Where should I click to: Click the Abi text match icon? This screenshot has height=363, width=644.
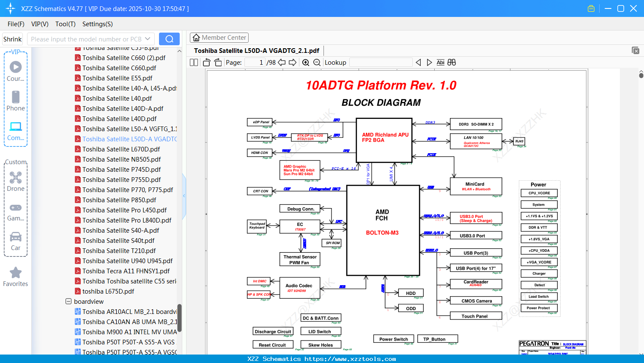(440, 62)
